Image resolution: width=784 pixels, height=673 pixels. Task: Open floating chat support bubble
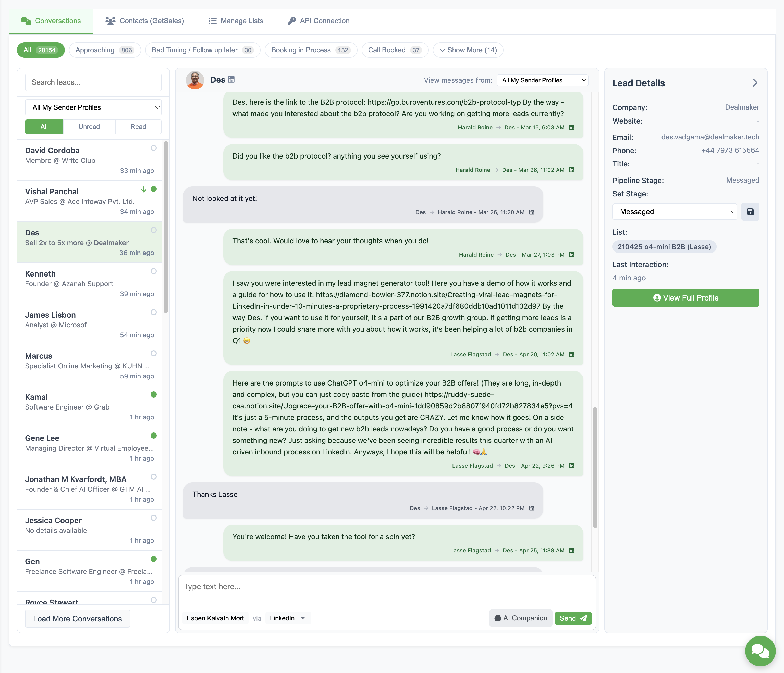click(760, 651)
